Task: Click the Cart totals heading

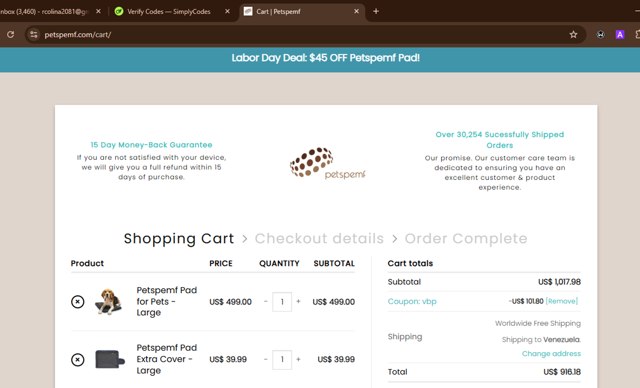Action: pyautogui.click(x=410, y=263)
